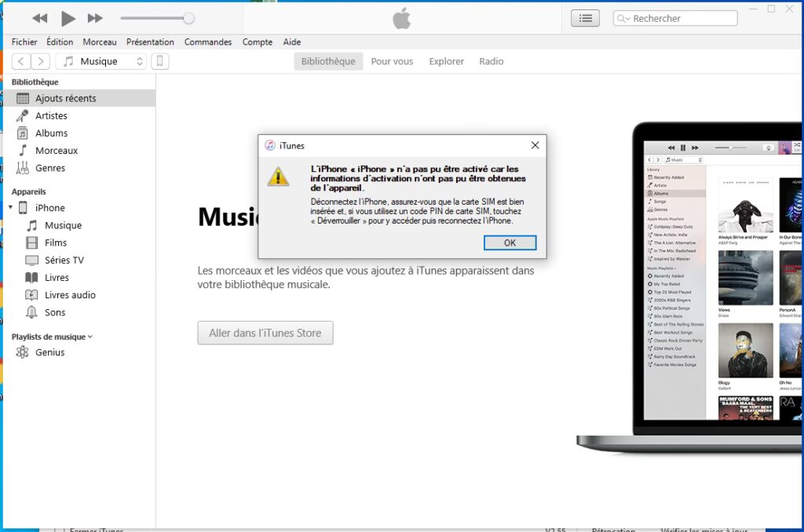804x532 pixels.
Task: Open the Morceau menu
Action: [100, 42]
